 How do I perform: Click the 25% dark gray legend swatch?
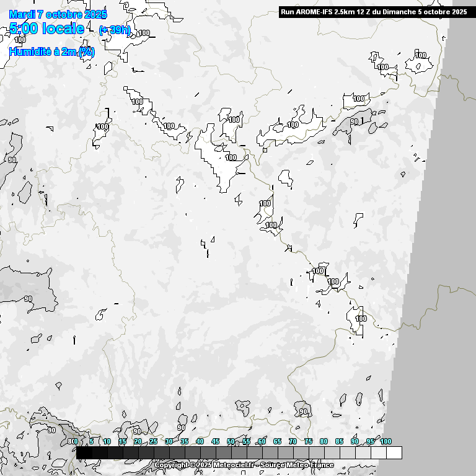[162, 453]
